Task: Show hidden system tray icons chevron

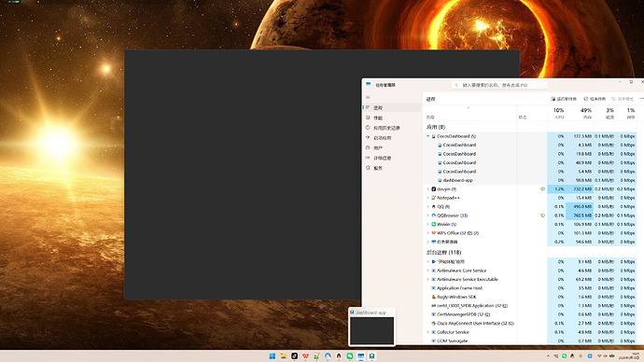Action: [548, 356]
